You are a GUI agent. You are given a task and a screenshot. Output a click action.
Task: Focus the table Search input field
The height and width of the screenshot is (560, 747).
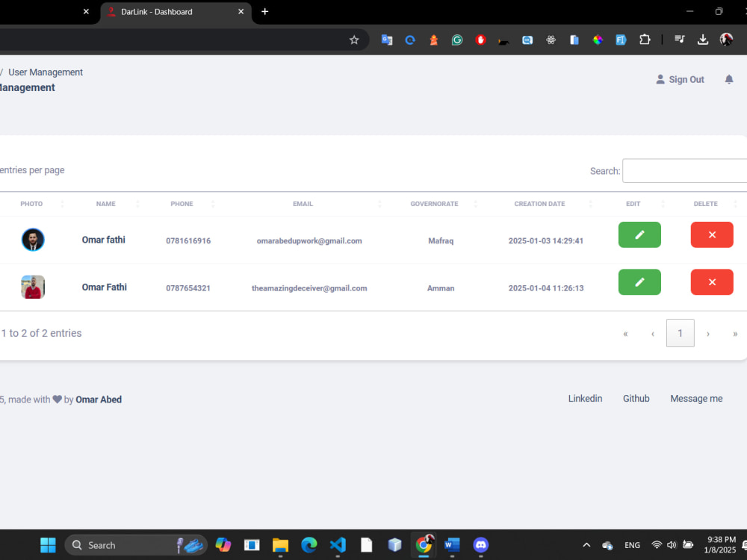click(x=684, y=171)
